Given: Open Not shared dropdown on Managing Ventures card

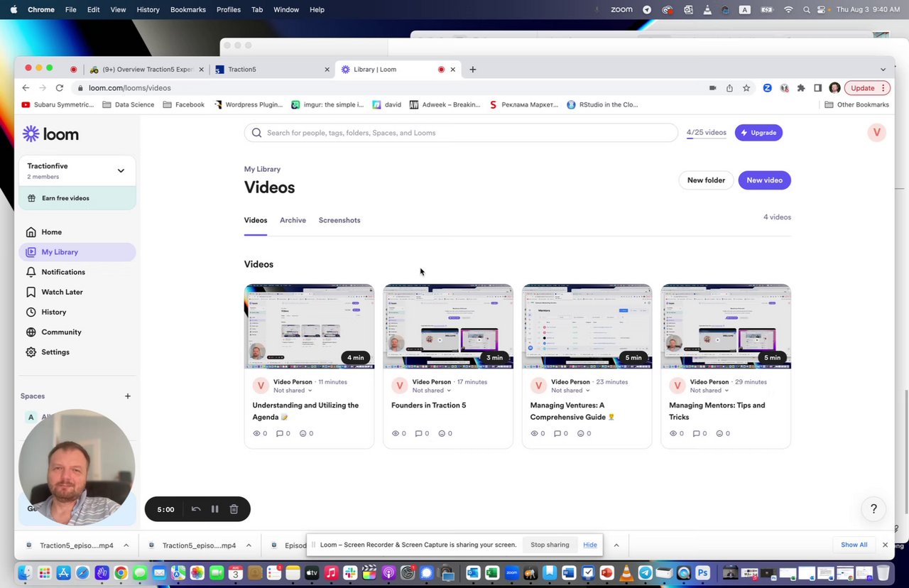Looking at the screenshot, I should tap(570, 391).
